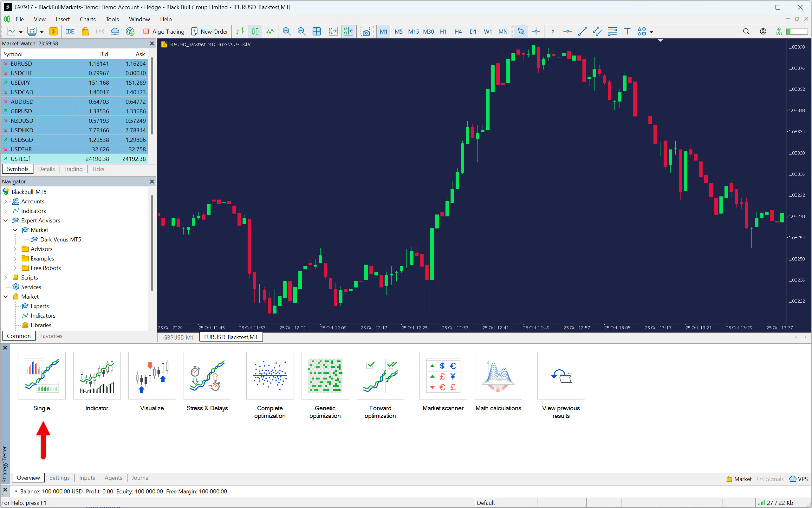The width and height of the screenshot is (812, 508).
Task: Collapse the Expert Advisors tree node
Action: [6, 221]
